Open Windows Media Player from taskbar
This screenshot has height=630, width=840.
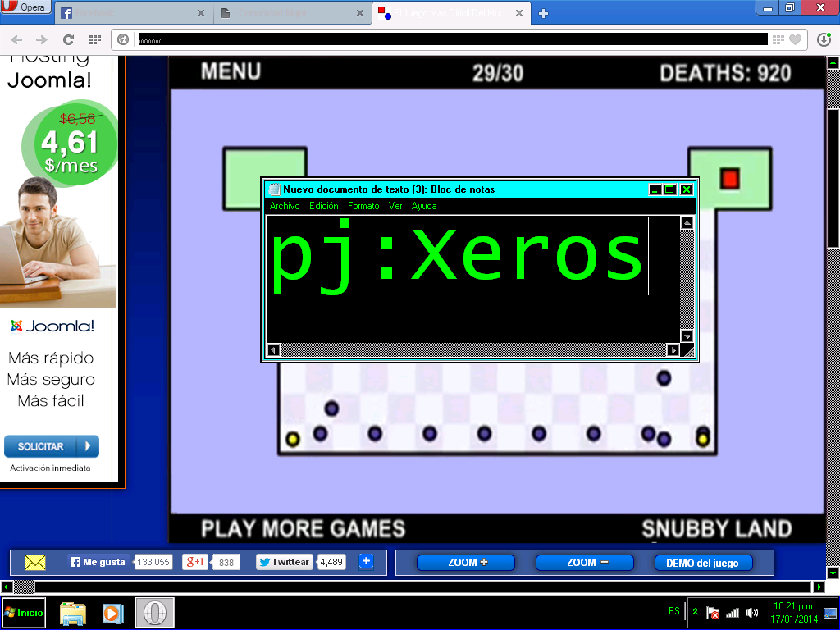[x=112, y=613]
